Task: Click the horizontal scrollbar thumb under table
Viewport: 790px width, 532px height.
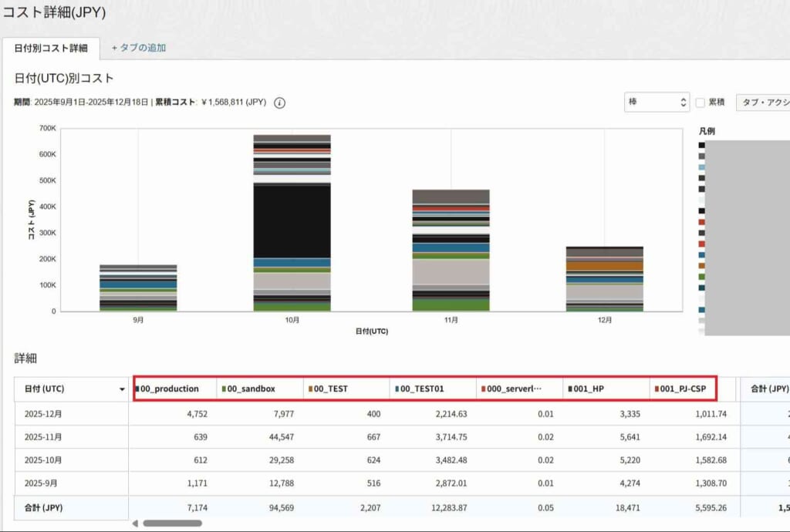Action: pos(172,523)
